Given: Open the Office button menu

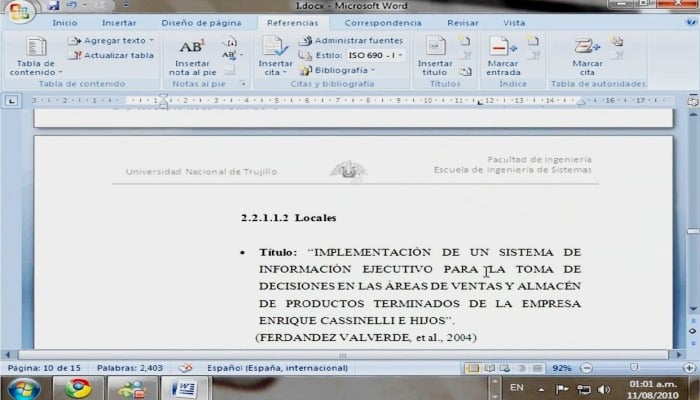Looking at the screenshot, I should point(19,12).
